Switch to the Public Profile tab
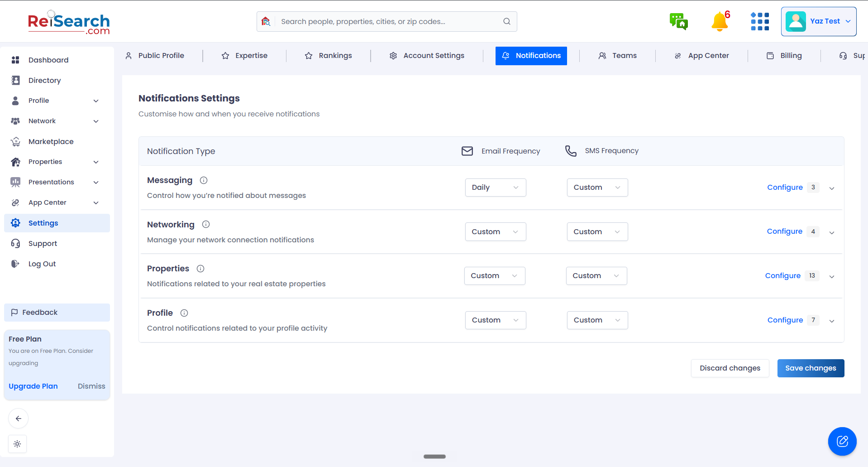The width and height of the screenshot is (868, 467). [x=155, y=56]
